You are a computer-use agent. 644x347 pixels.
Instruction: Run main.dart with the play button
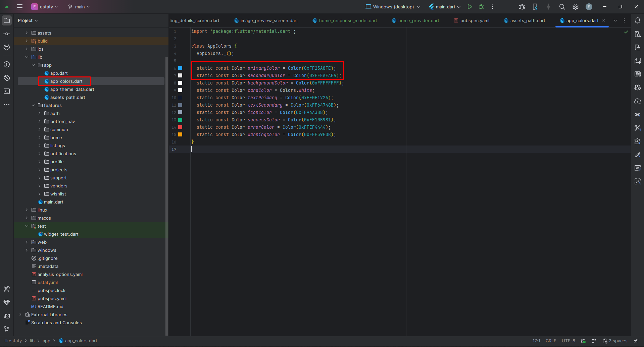click(x=470, y=7)
